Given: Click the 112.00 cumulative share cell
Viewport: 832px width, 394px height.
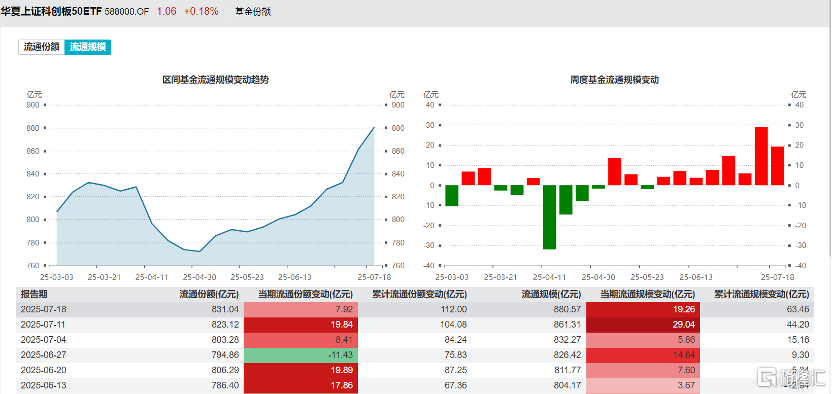Looking at the screenshot, I should pyautogui.click(x=455, y=309).
